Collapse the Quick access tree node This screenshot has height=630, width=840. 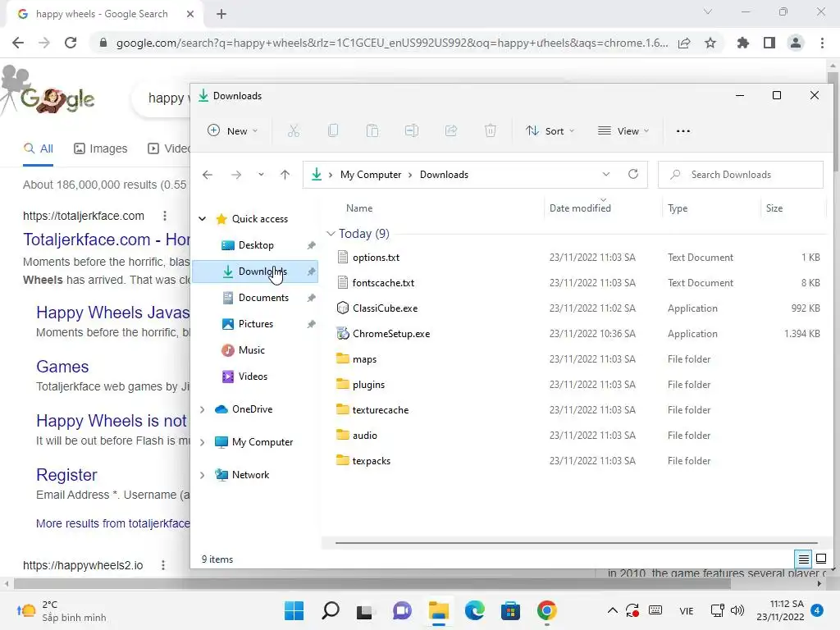point(202,218)
